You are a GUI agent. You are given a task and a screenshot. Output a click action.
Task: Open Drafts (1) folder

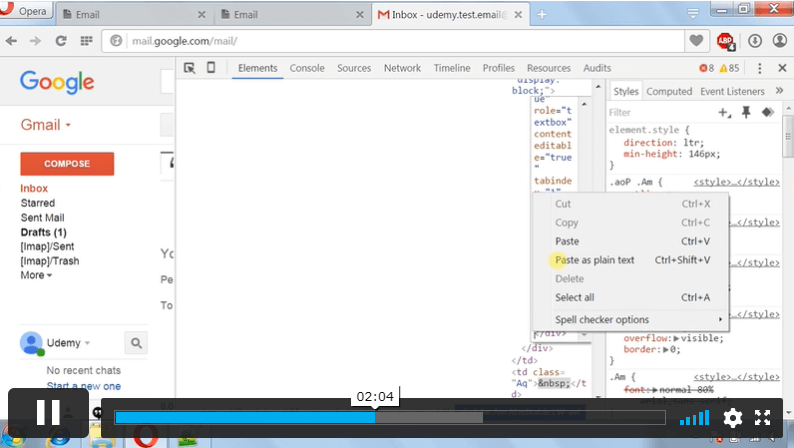(x=44, y=232)
